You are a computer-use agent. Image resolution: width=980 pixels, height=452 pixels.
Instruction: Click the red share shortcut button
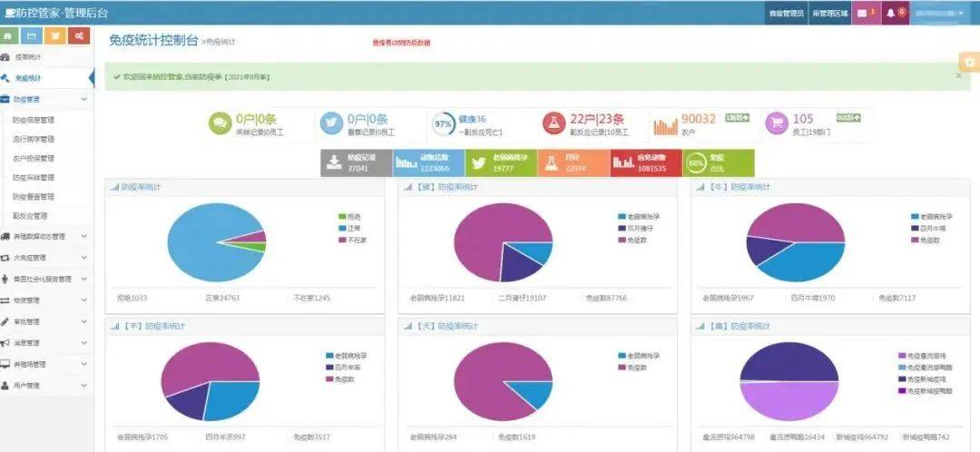coord(80,35)
